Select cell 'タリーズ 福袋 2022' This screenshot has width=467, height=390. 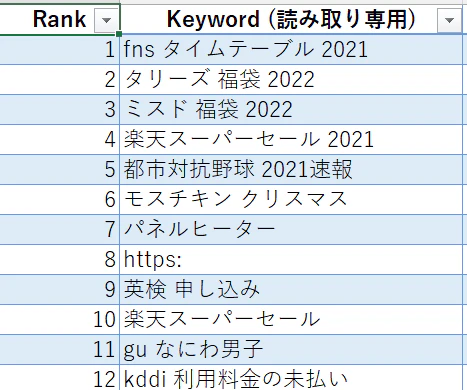coord(291,79)
